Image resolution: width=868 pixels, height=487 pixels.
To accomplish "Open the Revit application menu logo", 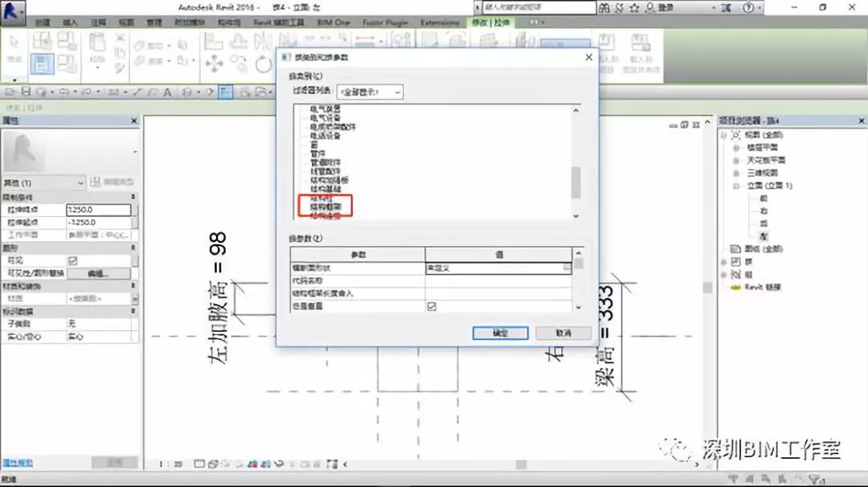I will [x=12, y=13].
